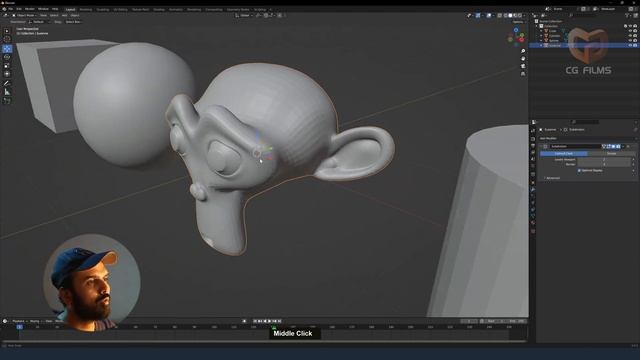This screenshot has height=360, width=640.
Task: Open the viewport Options dropdown
Action: (518, 22)
